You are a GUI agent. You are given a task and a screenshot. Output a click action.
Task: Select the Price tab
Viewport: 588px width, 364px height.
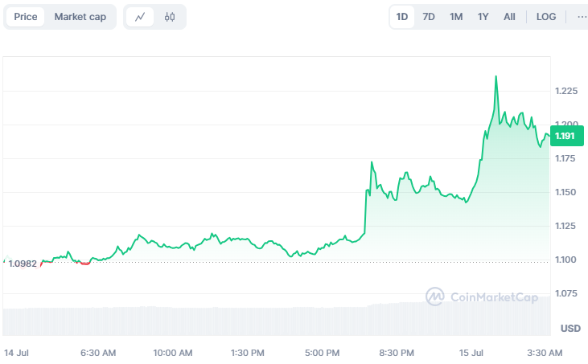pos(26,17)
